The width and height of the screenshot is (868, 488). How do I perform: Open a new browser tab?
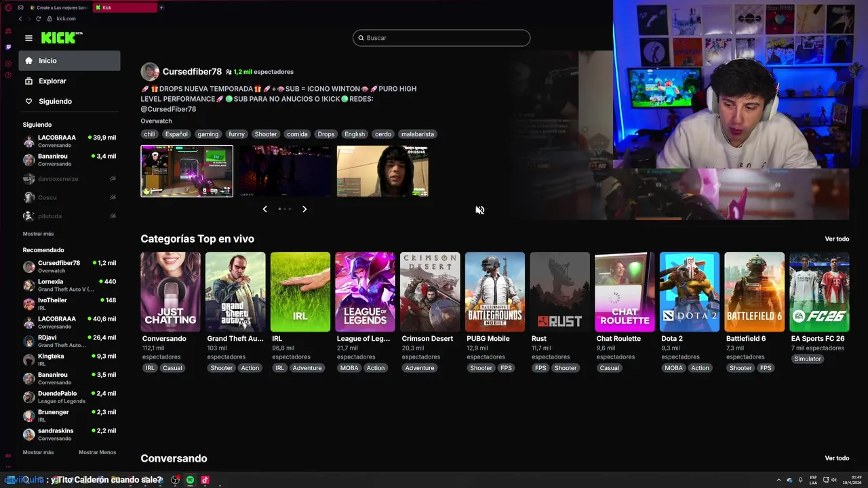161,7
